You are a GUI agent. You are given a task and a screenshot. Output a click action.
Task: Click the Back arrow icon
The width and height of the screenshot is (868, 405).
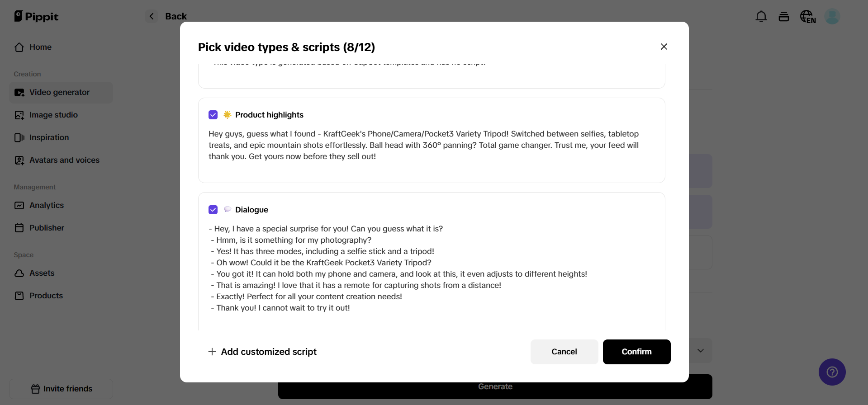152,16
